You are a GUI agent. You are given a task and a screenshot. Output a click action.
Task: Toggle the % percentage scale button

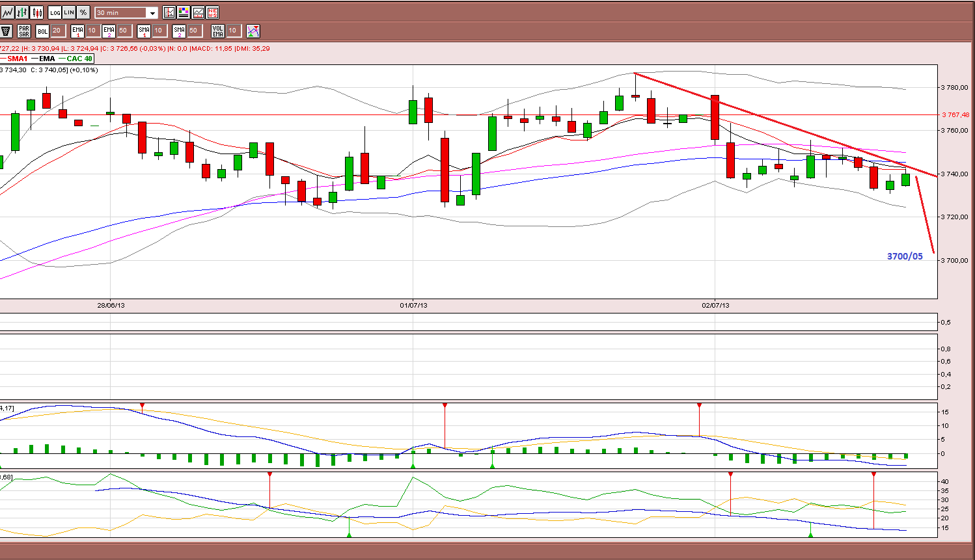(83, 12)
